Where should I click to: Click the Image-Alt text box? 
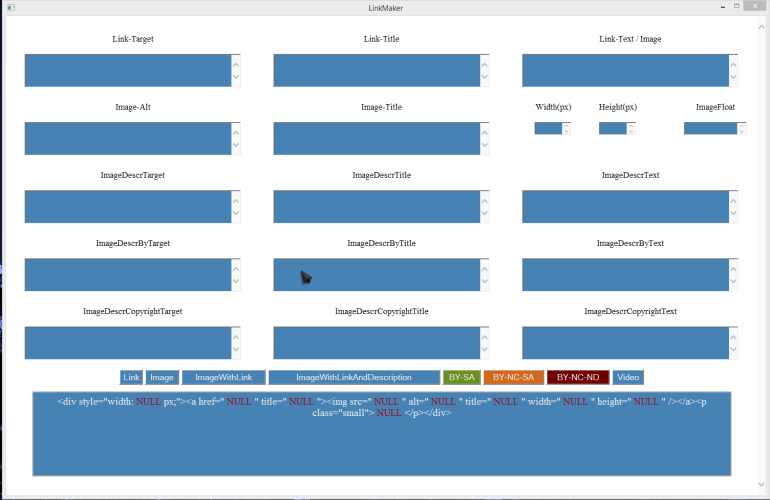127,139
